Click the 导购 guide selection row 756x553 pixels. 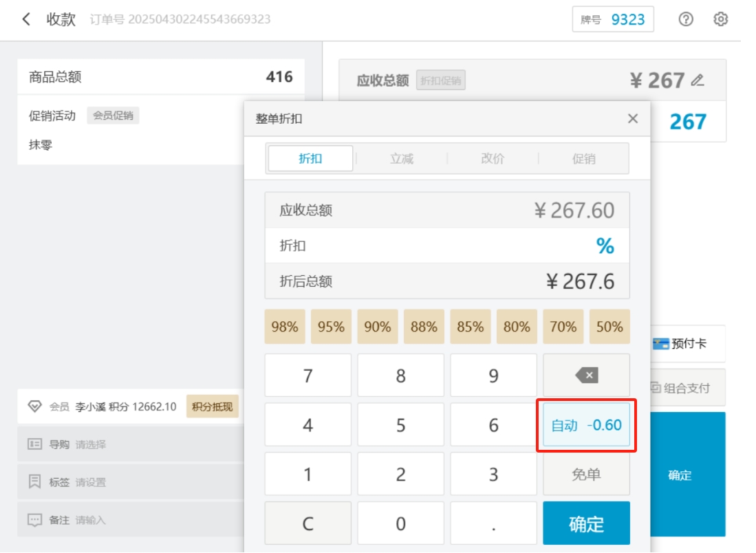[129, 444]
